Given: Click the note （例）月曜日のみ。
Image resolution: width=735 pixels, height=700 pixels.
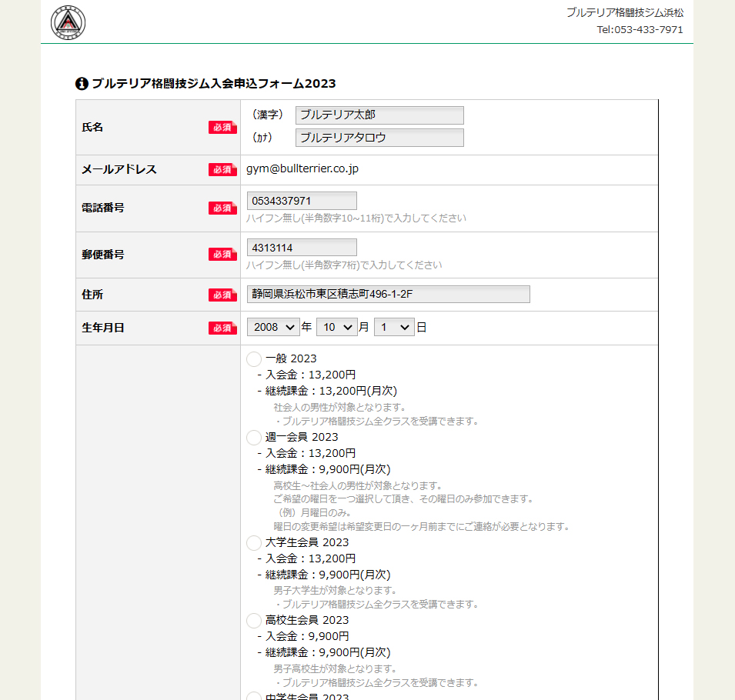Looking at the screenshot, I should coord(312,513).
